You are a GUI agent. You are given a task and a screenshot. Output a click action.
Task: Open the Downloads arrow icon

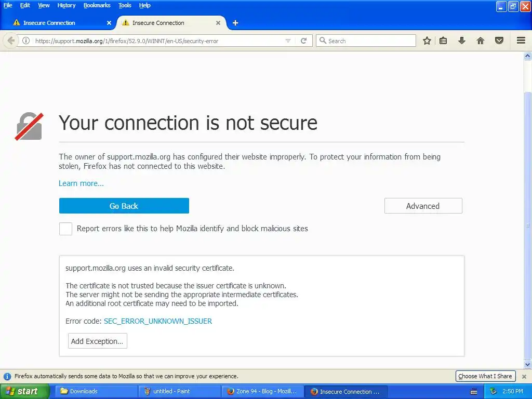tap(462, 41)
